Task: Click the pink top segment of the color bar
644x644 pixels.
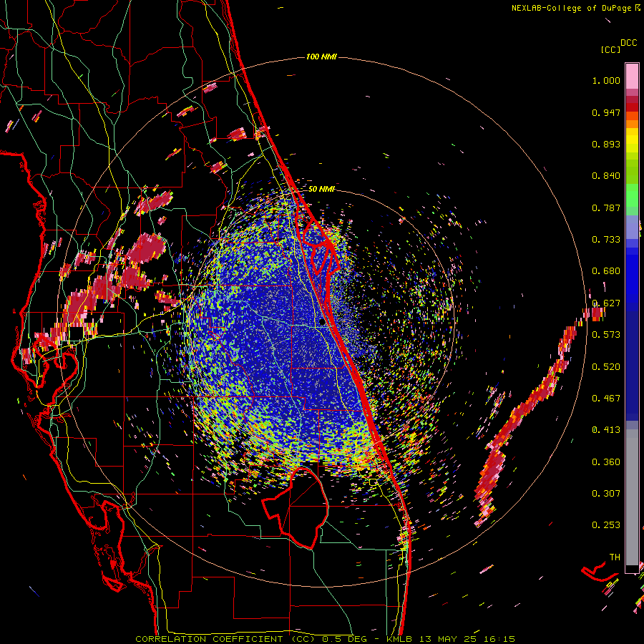Action: [x=632, y=76]
